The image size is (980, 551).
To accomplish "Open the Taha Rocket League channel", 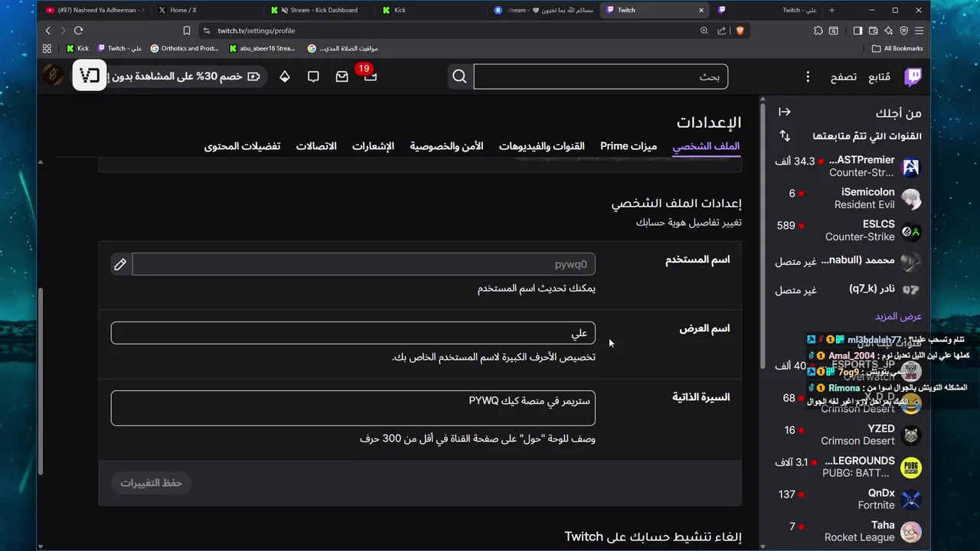I will coord(847,531).
